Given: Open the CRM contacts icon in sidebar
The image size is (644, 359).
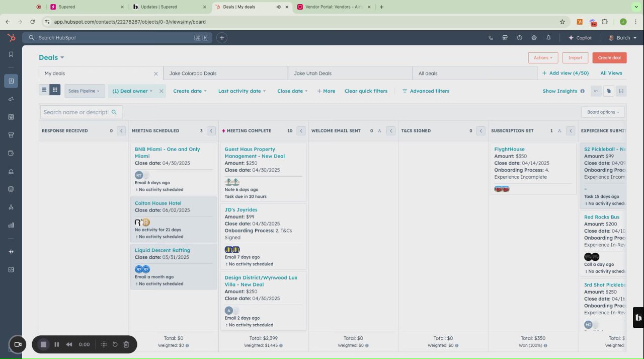Looking at the screenshot, I should point(11,81).
